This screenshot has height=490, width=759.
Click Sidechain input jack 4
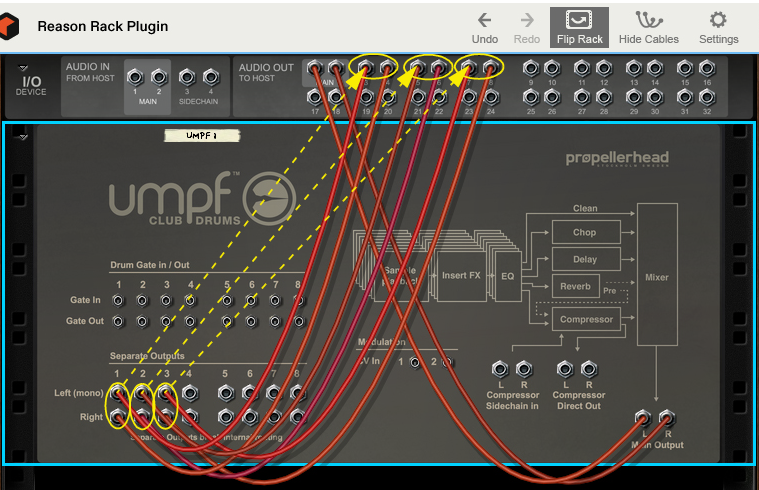pos(211,77)
